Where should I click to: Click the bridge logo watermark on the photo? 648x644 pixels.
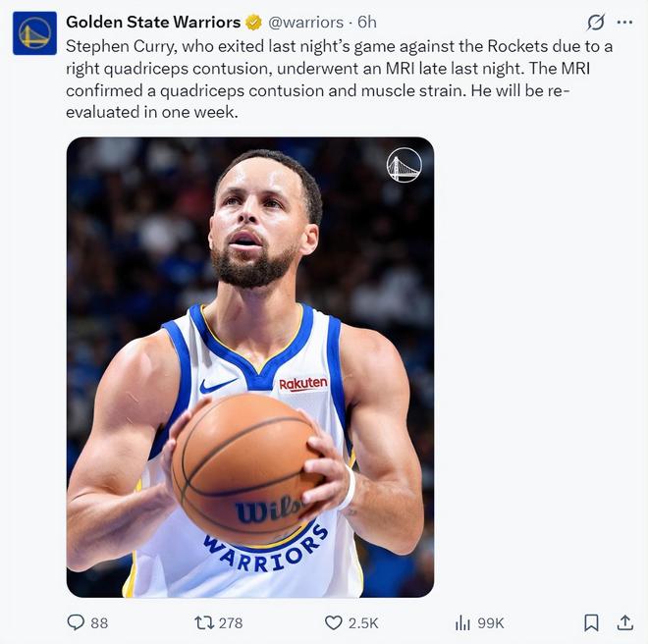pos(404,165)
